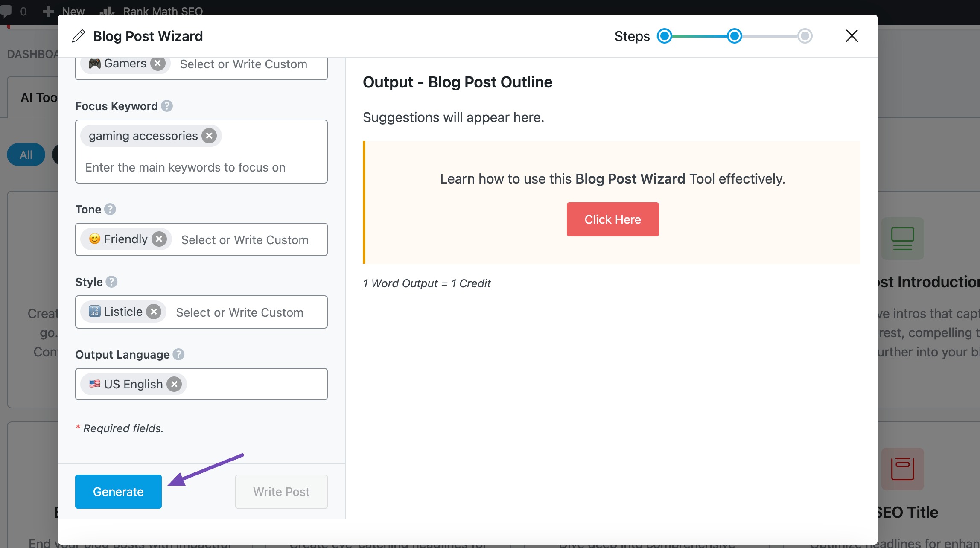
Task: Remove the gaming accessories keyword tag
Action: pos(209,136)
